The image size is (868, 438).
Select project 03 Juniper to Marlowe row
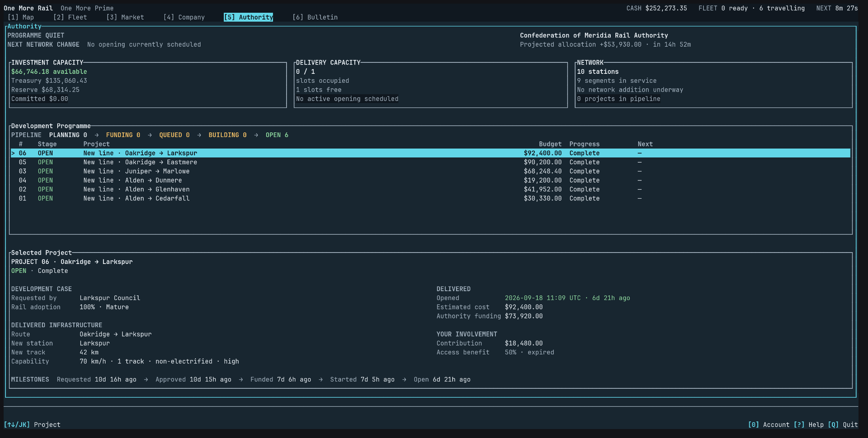pos(430,171)
